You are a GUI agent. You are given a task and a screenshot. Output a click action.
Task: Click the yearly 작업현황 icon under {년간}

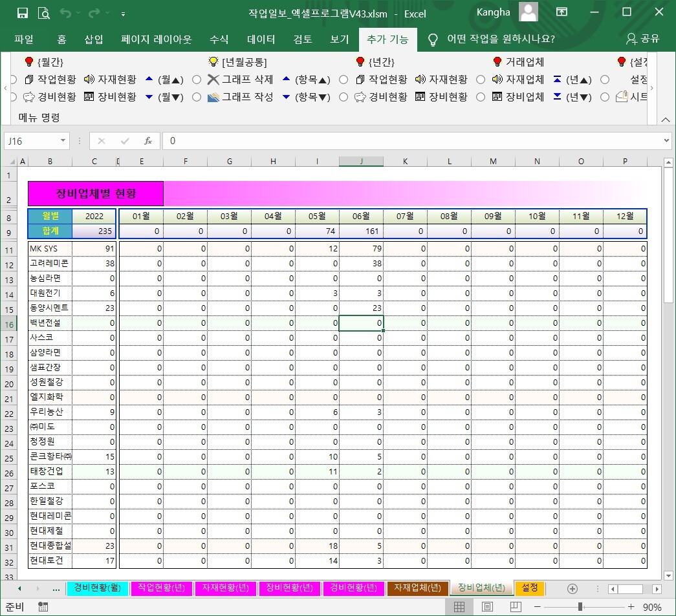360,80
